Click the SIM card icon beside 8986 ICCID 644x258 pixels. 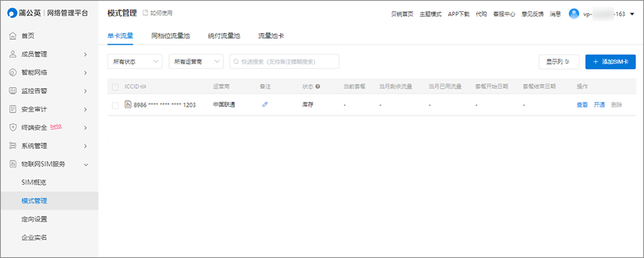click(128, 105)
